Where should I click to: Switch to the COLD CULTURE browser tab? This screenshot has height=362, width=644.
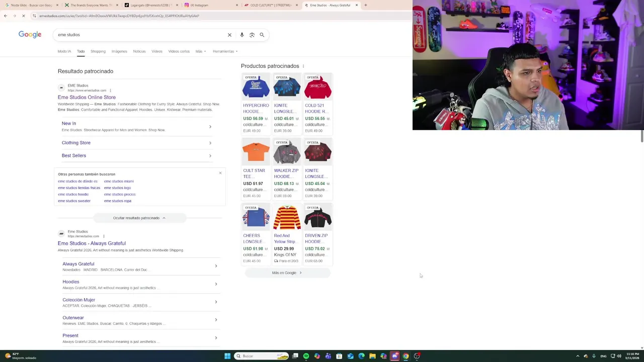[x=271, y=5]
